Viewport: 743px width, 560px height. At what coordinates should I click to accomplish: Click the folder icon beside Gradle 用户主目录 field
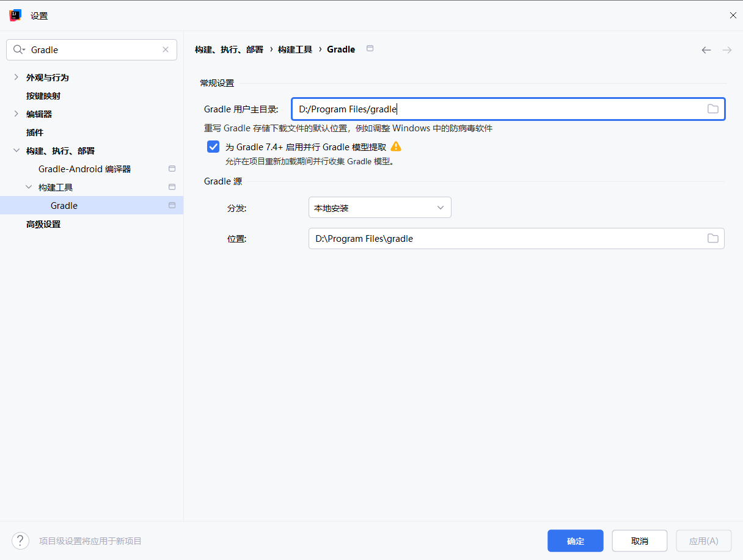(x=712, y=108)
